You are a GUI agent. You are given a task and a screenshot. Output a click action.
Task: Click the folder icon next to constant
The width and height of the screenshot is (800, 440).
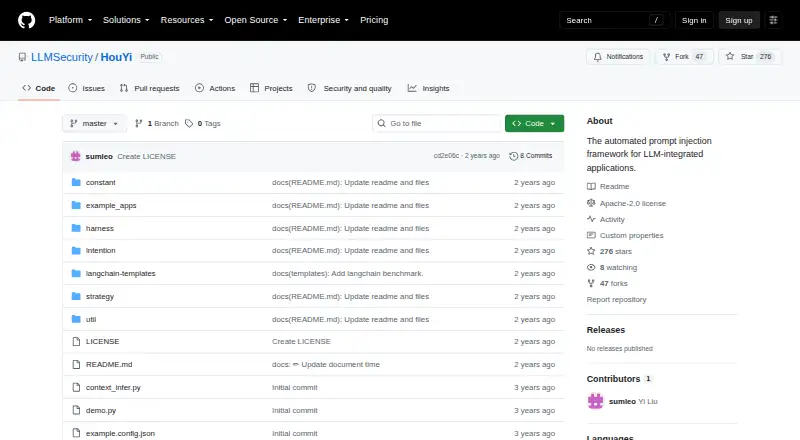coord(76,182)
